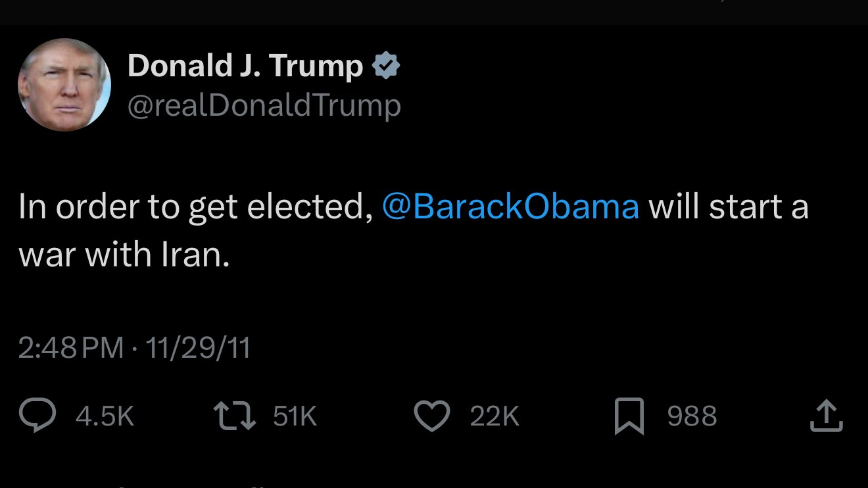This screenshot has height=488, width=868.
Task: Click the 11/29/11 date
Action: 198,347
